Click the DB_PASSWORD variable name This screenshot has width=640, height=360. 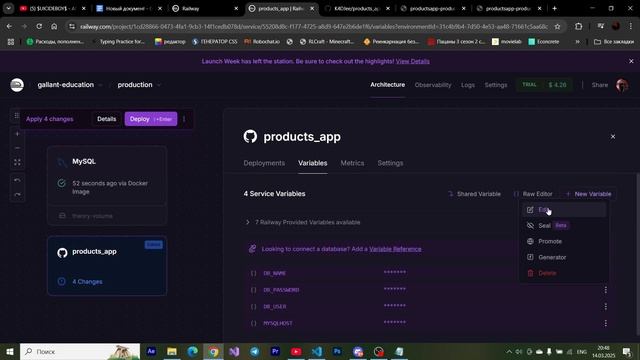tap(281, 290)
